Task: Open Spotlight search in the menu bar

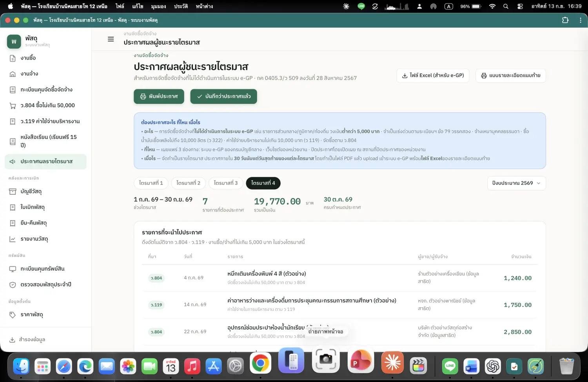Action: (x=506, y=6)
